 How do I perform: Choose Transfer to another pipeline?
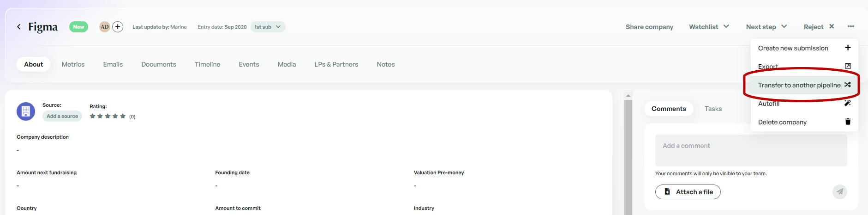(x=804, y=85)
